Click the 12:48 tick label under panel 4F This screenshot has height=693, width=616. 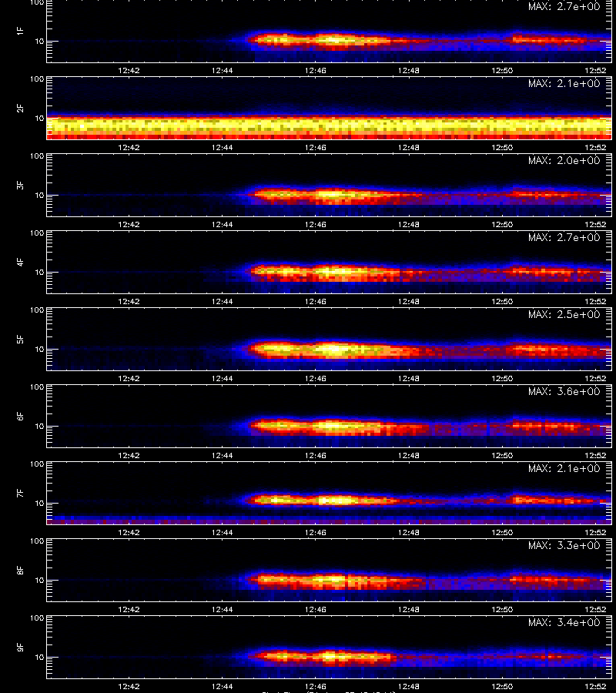coord(409,301)
